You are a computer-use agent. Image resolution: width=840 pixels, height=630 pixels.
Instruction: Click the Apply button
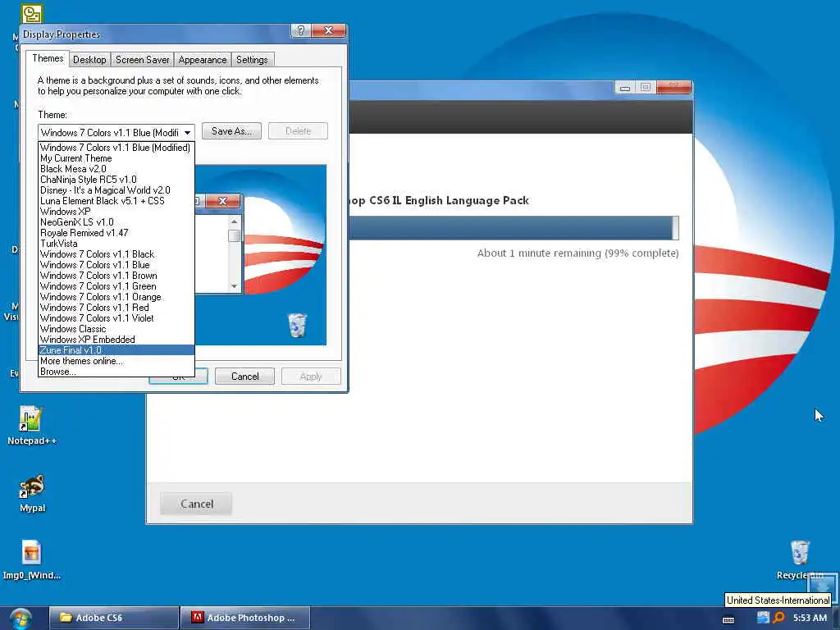point(311,376)
